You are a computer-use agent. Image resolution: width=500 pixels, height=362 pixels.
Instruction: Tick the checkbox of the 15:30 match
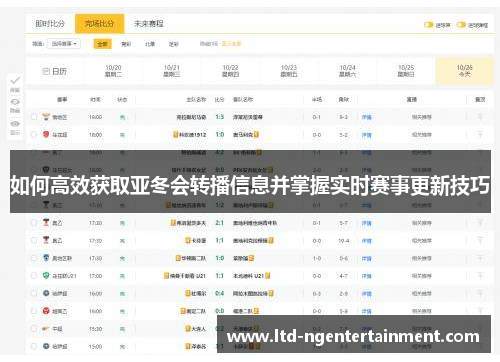coord(34,329)
